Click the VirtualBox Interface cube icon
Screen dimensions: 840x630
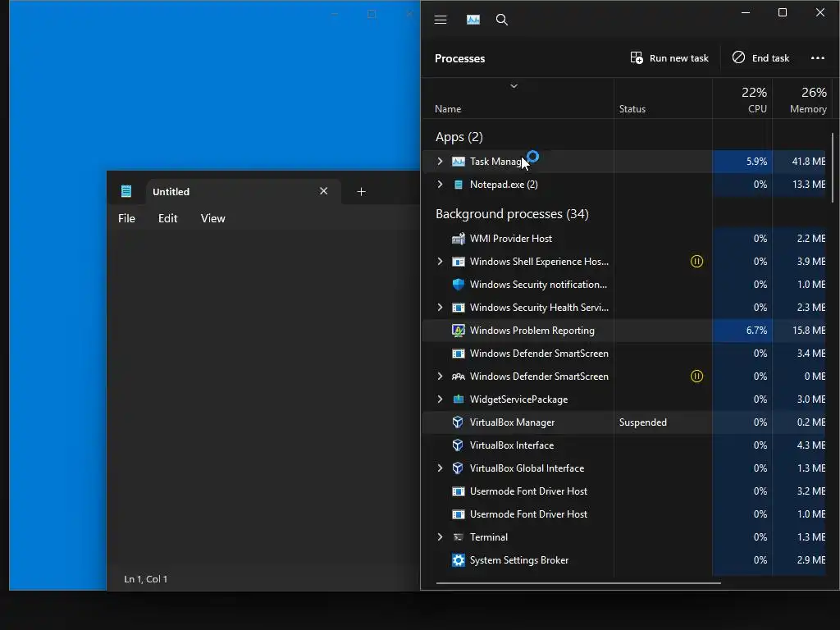tap(458, 445)
